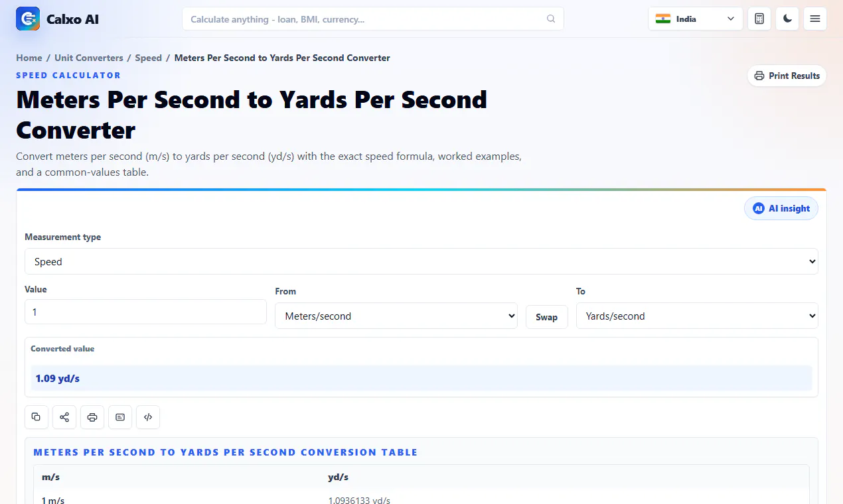Click the Calxo AI brand name
Image resolution: width=843 pixels, height=504 pixels.
point(72,19)
